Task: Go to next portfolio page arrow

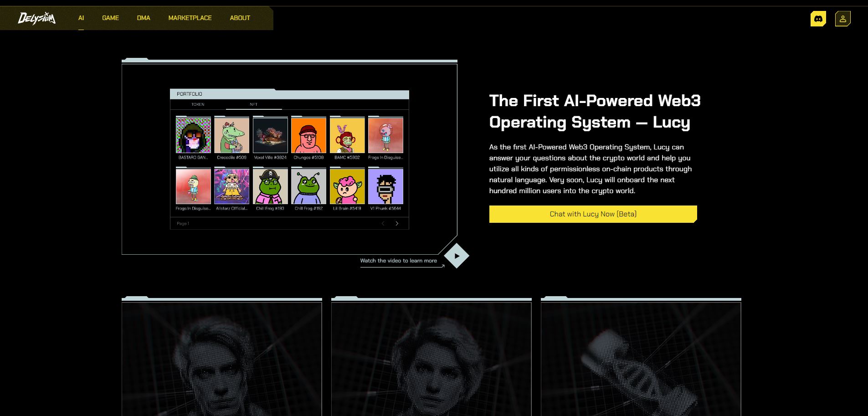Action: pyautogui.click(x=397, y=223)
